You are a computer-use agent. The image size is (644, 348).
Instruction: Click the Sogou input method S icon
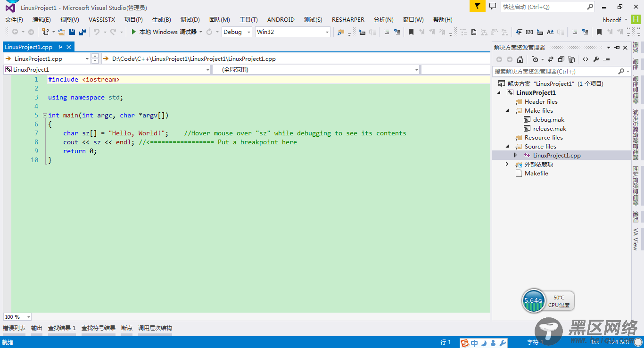(465, 343)
